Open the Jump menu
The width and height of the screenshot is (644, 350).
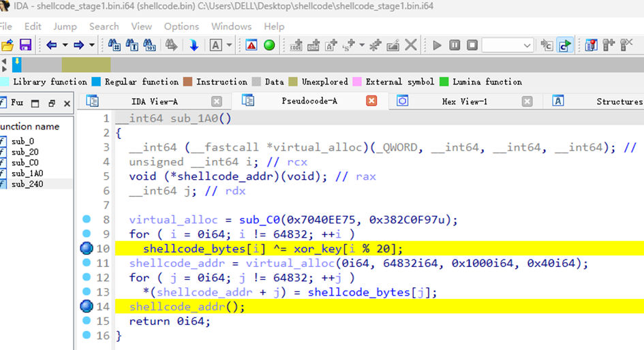(x=65, y=27)
